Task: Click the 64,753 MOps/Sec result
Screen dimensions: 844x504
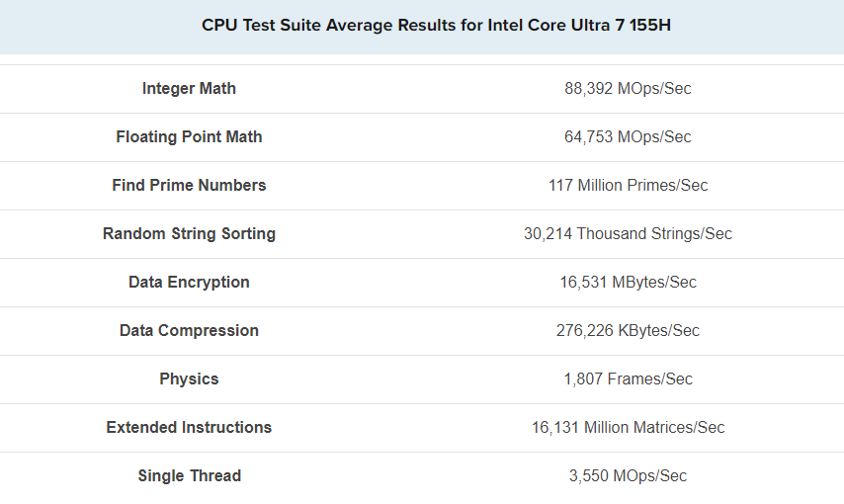Action: (x=628, y=136)
